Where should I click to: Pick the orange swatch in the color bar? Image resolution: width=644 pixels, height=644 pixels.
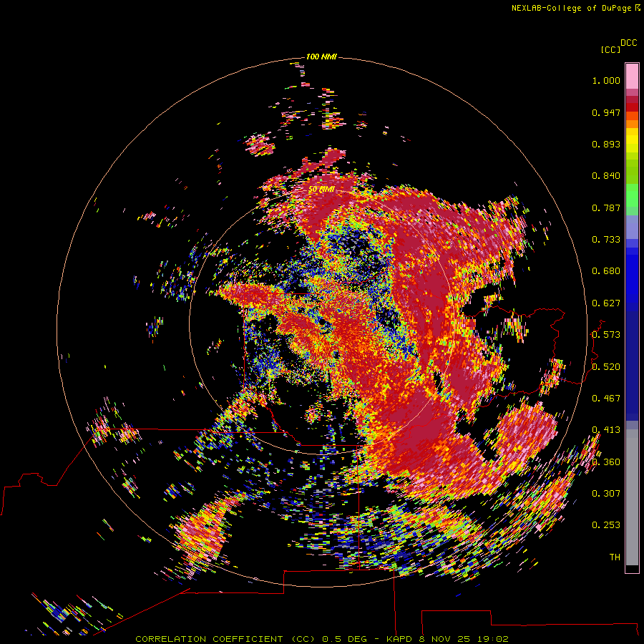pos(632,124)
